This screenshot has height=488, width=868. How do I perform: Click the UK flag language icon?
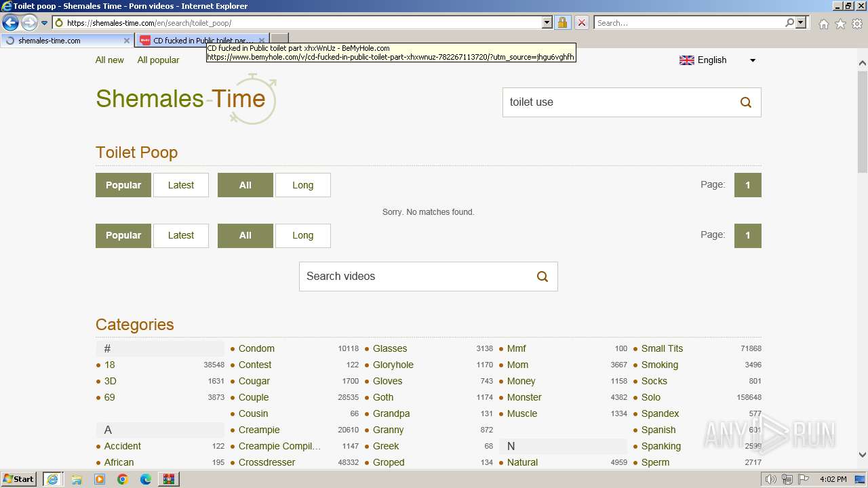coord(687,60)
